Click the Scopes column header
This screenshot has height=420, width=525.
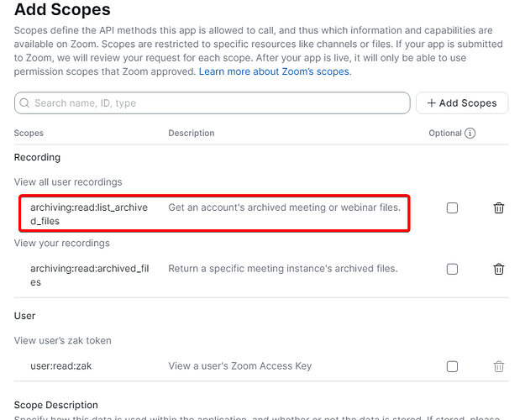29,133
